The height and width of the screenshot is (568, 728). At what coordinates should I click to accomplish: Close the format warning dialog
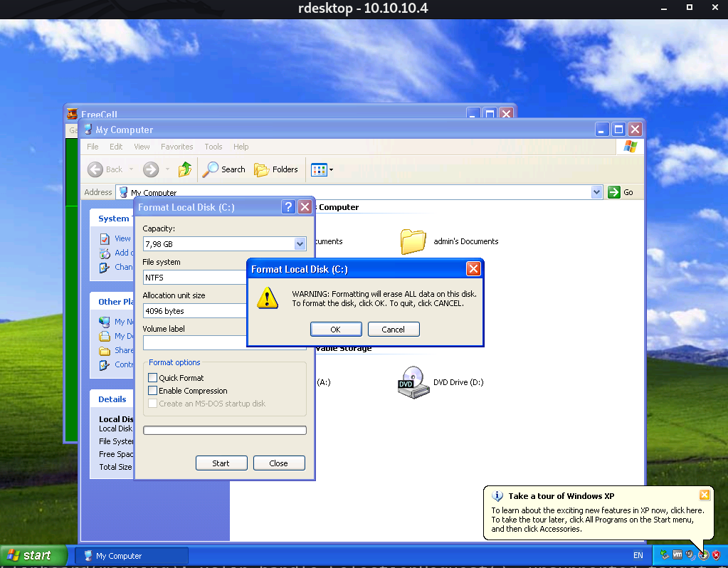[x=473, y=269]
